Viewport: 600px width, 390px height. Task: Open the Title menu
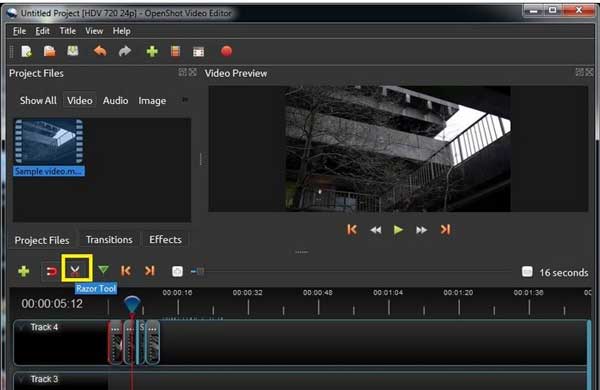click(68, 31)
